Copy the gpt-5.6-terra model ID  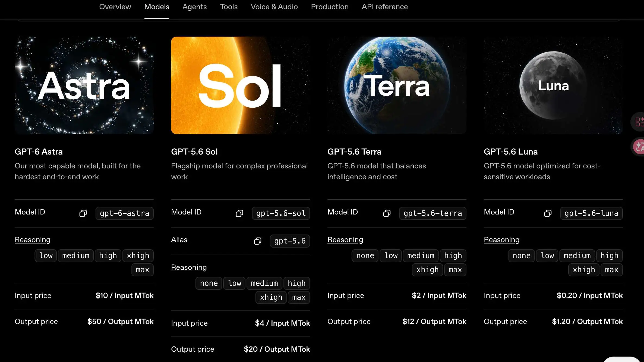pyautogui.click(x=387, y=213)
